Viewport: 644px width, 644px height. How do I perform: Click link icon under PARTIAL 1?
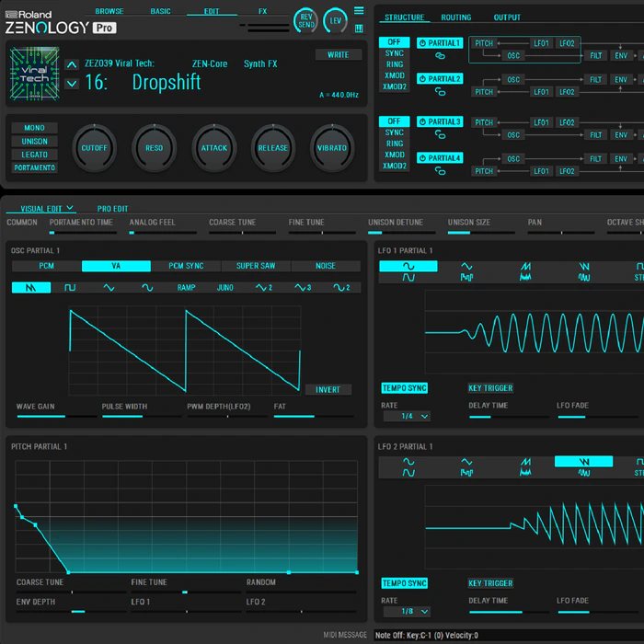(x=440, y=56)
